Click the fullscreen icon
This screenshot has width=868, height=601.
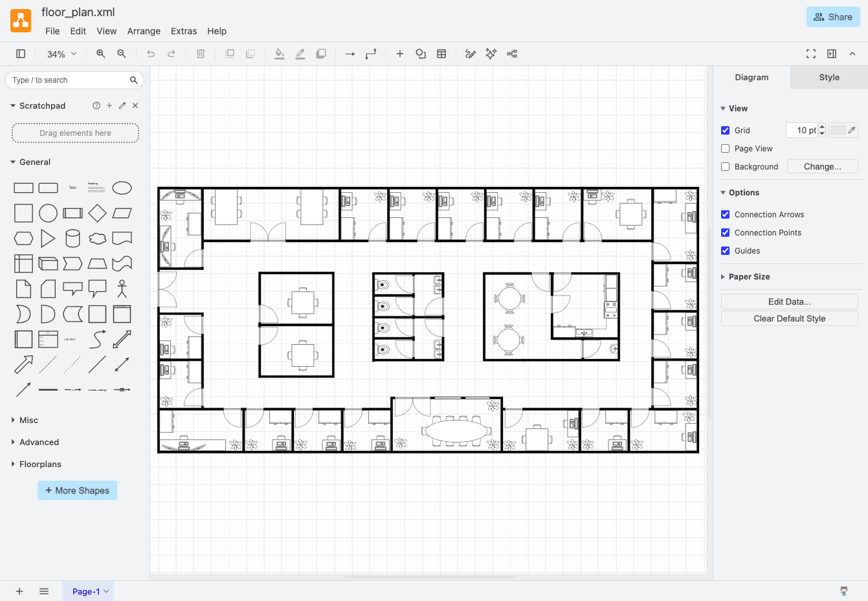pyautogui.click(x=811, y=54)
